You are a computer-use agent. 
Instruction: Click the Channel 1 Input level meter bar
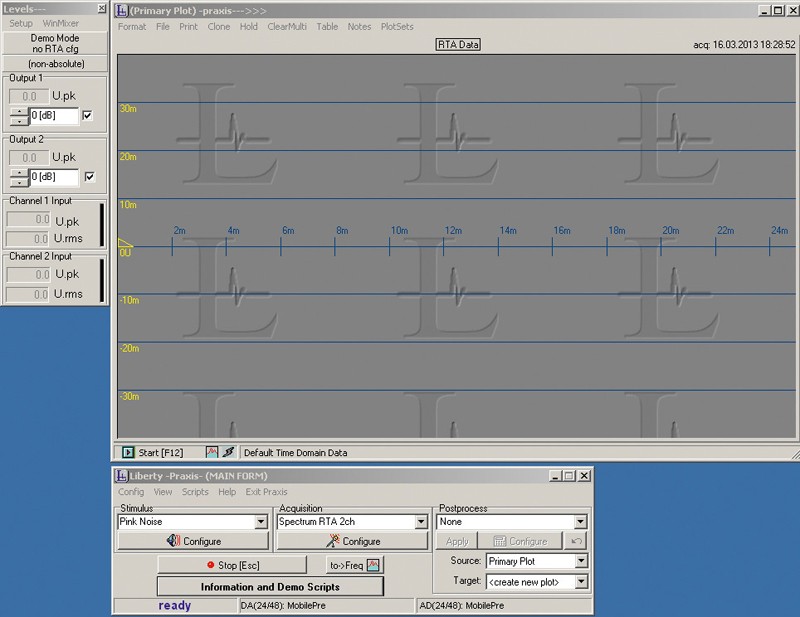click(102, 225)
